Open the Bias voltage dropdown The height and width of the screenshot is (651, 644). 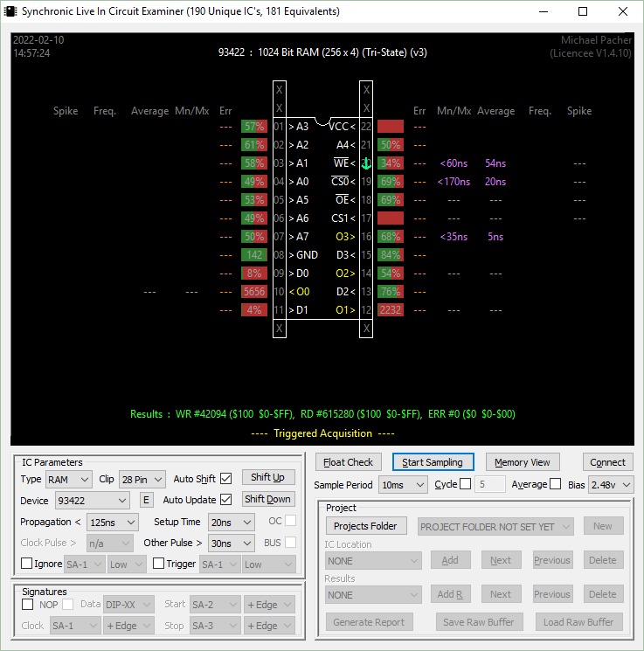[611, 485]
